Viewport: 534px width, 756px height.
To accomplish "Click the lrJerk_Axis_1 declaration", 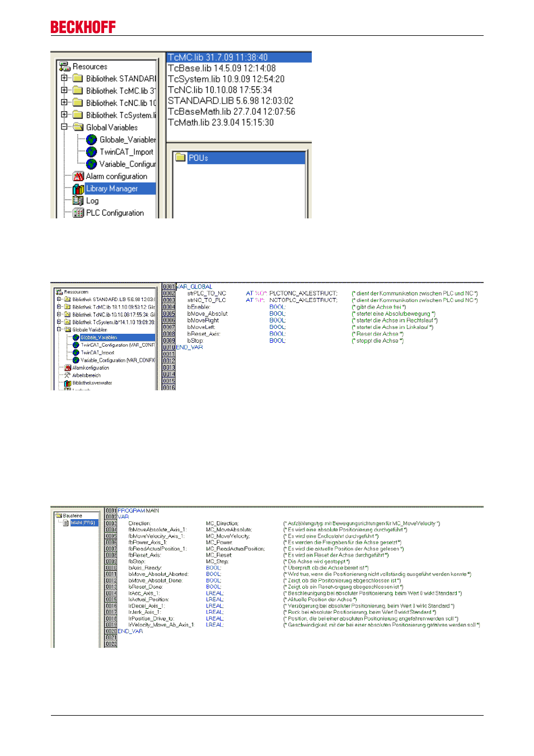I will coord(144,612).
